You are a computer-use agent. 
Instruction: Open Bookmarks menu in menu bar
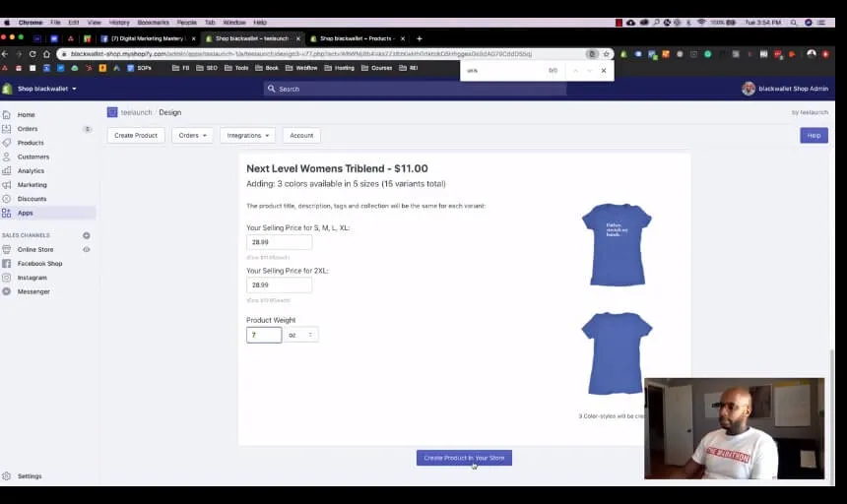click(153, 23)
